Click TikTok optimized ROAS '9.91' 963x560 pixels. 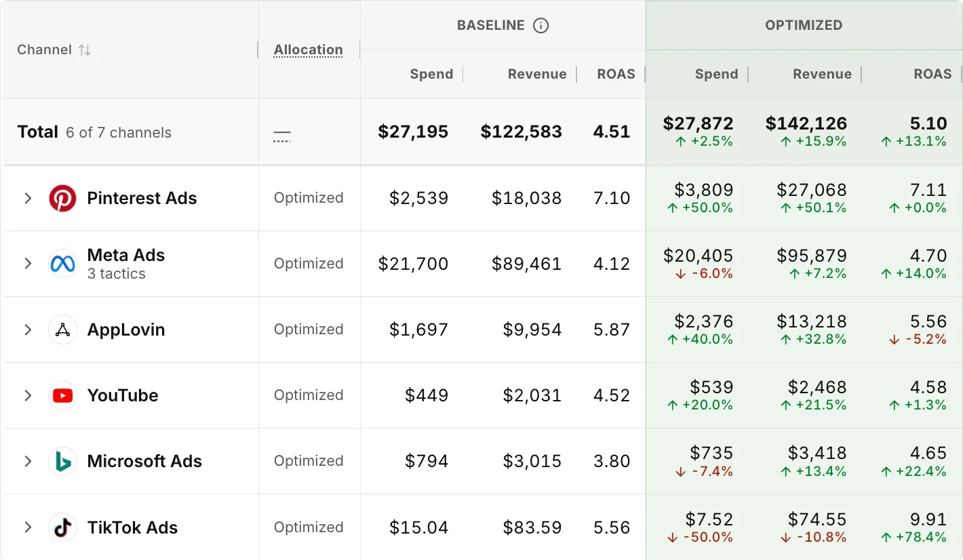(928, 520)
